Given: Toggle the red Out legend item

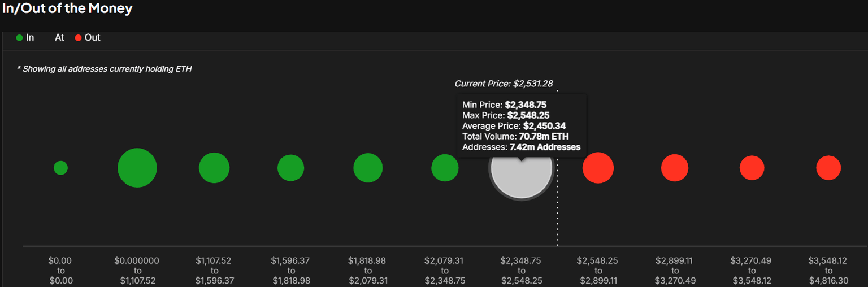Looking at the screenshot, I should [88, 38].
